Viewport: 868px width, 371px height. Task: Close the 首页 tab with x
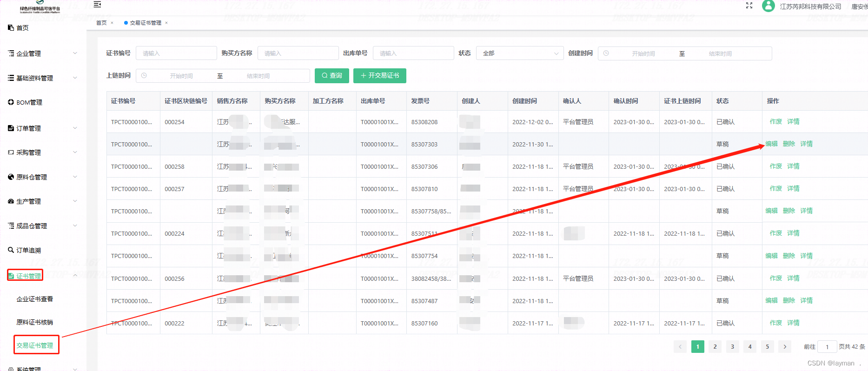point(112,23)
